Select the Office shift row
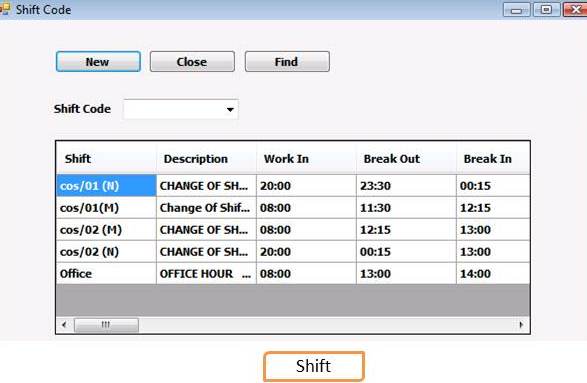Screen dimensions: 587x383 (293, 273)
